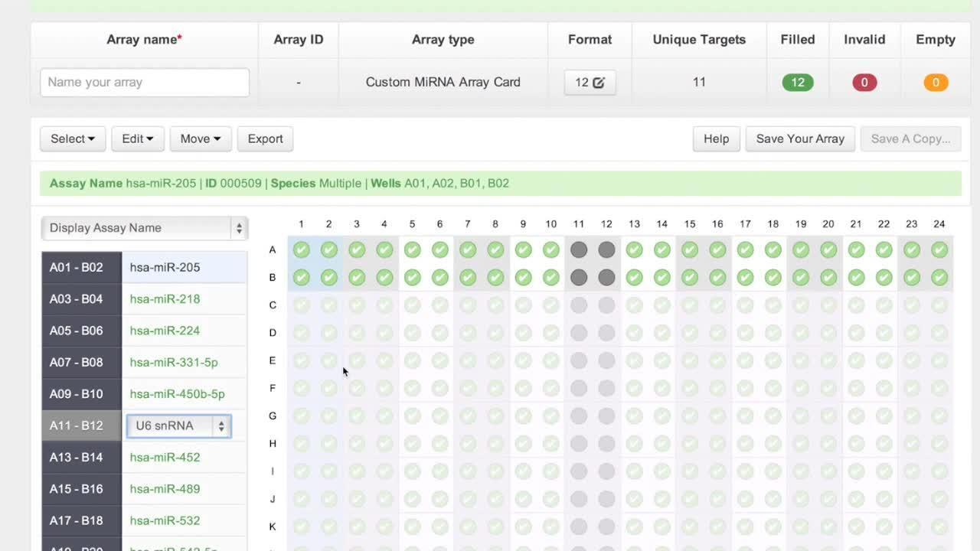Select the well at row A column 24

pos(939,249)
